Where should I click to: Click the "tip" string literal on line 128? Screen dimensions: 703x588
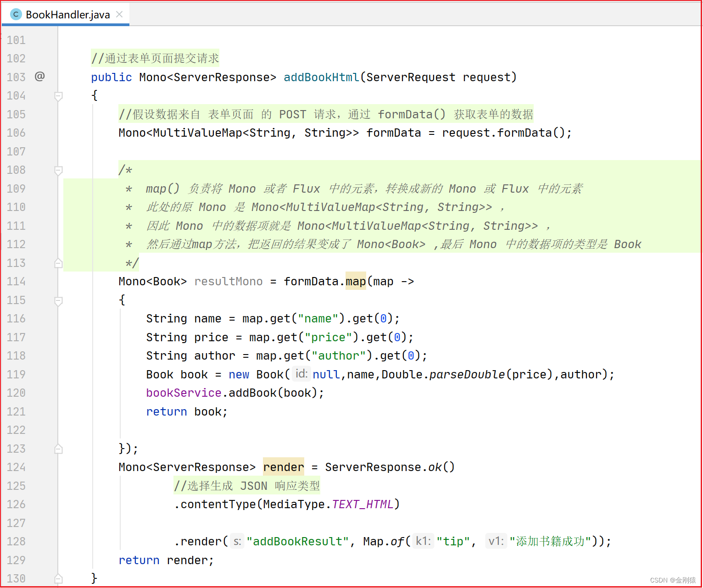[453, 542]
